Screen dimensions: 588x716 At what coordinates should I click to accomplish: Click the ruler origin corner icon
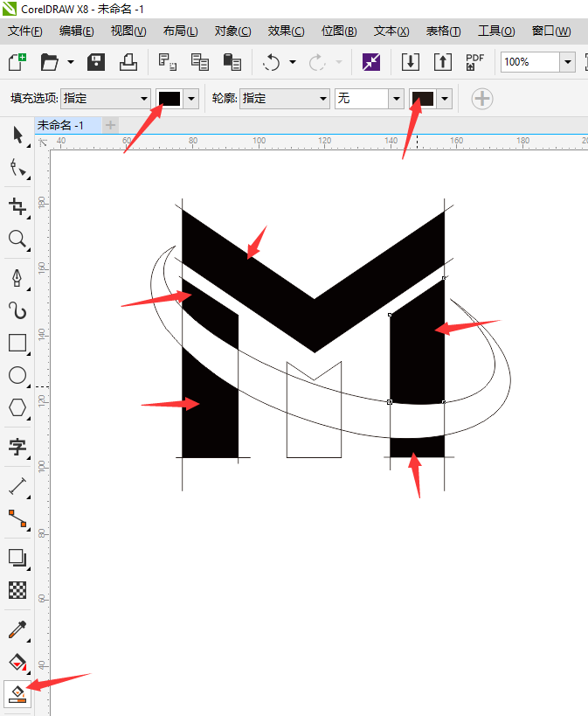pos(43,143)
